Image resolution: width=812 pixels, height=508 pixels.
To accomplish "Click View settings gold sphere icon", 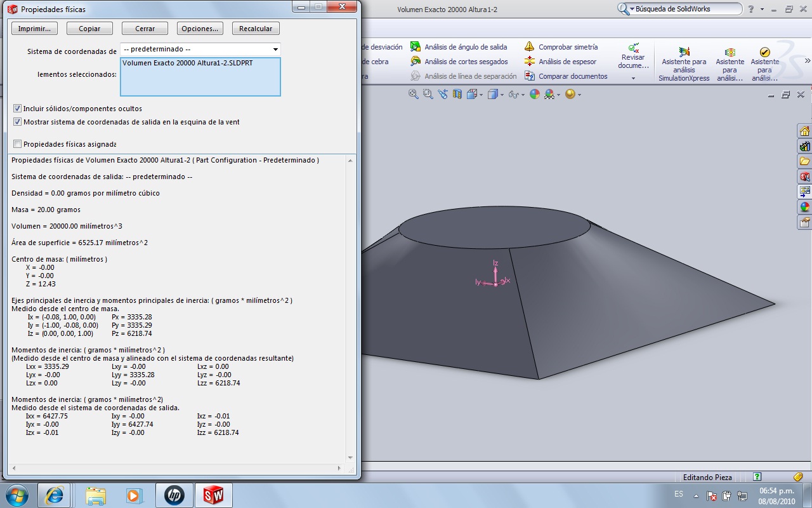I will coord(570,94).
